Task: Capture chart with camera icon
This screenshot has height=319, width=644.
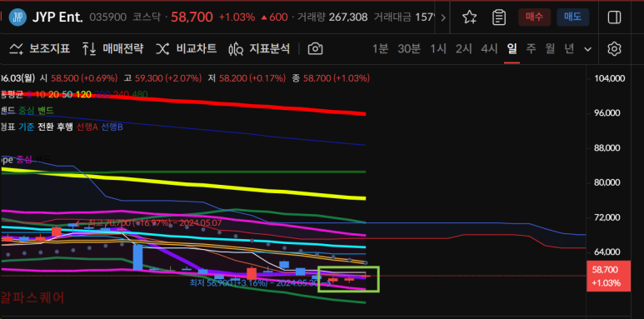Action: 315,49
